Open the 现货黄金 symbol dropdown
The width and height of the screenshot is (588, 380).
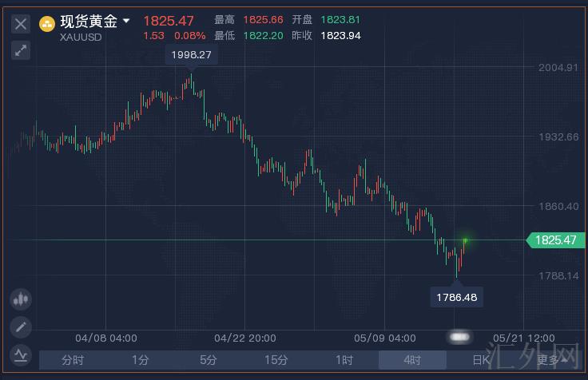125,22
